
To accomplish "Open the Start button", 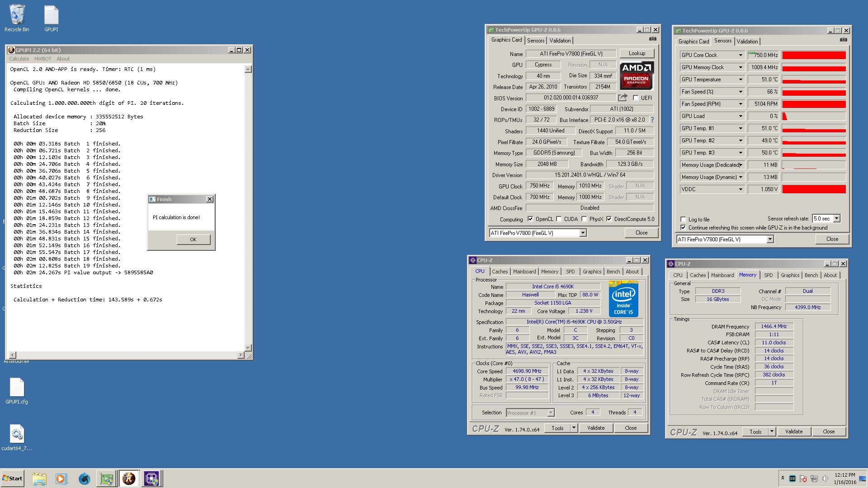I will coord(13,479).
